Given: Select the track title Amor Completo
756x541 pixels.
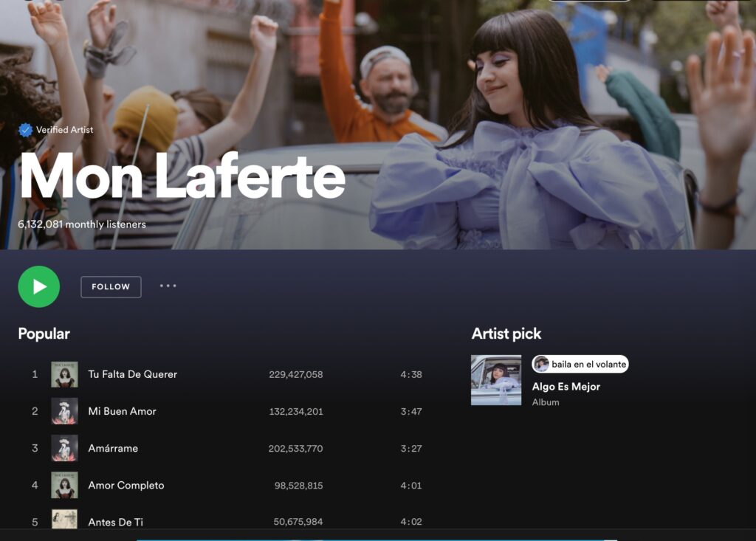Looking at the screenshot, I should coord(126,486).
